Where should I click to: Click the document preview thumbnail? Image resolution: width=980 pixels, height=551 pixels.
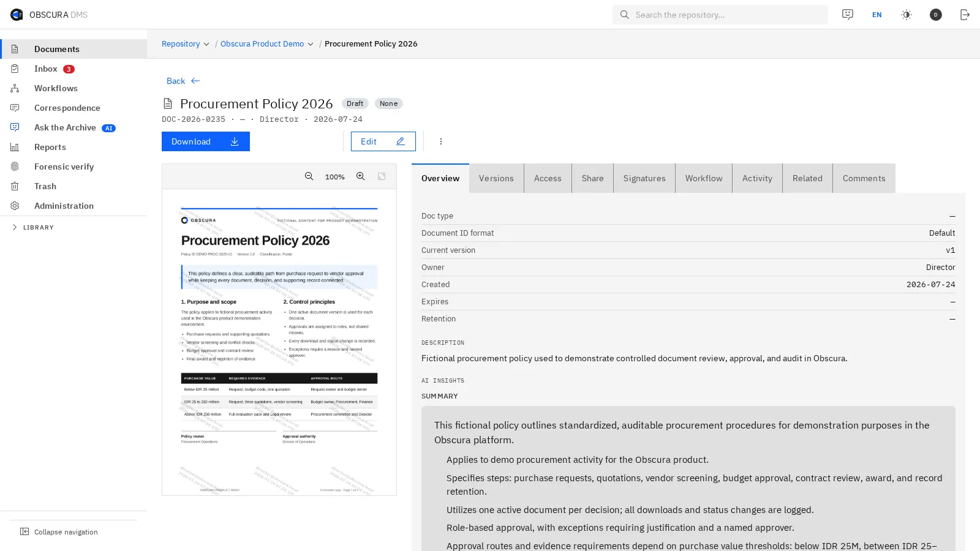(279, 342)
